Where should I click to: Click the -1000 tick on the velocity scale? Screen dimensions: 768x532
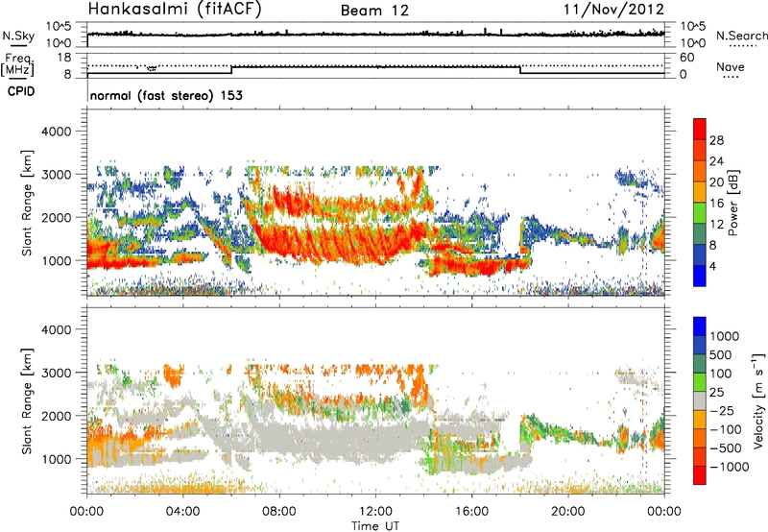[x=730, y=467]
